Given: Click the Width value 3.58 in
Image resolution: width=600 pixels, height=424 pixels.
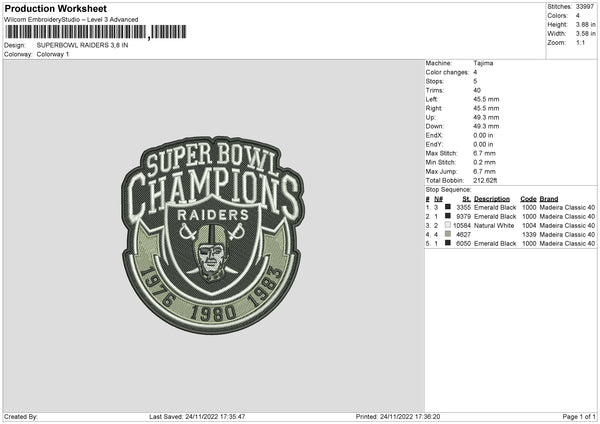Looking at the screenshot, I should [x=585, y=34].
